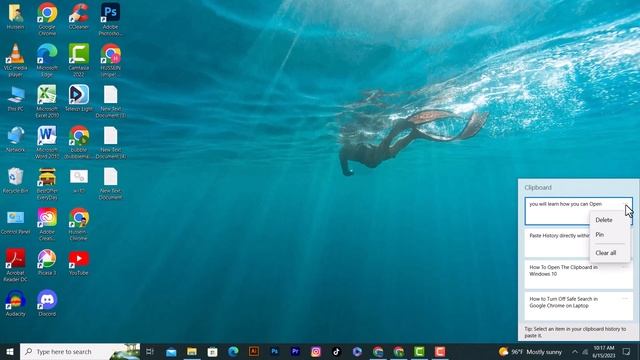
Task: Choose Clear all in the clipboard menu
Action: tap(606, 253)
